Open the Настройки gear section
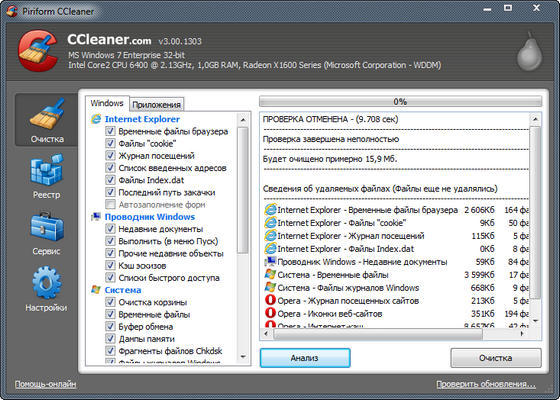 tap(46, 289)
